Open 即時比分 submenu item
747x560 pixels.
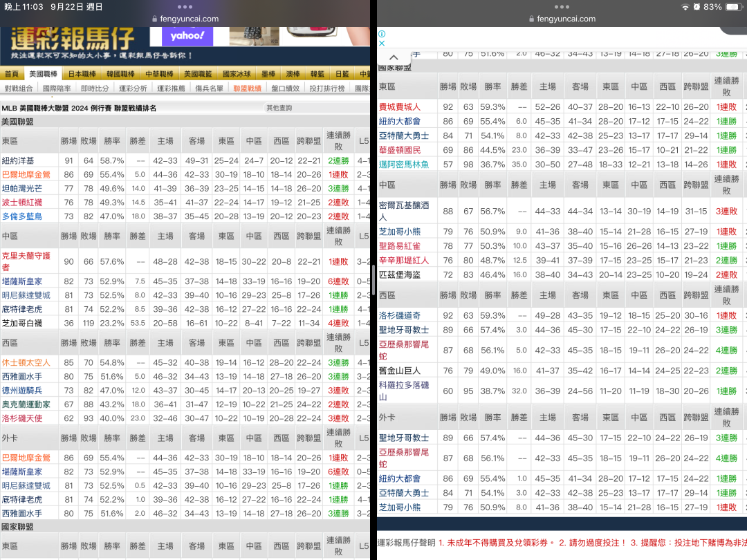coord(95,88)
